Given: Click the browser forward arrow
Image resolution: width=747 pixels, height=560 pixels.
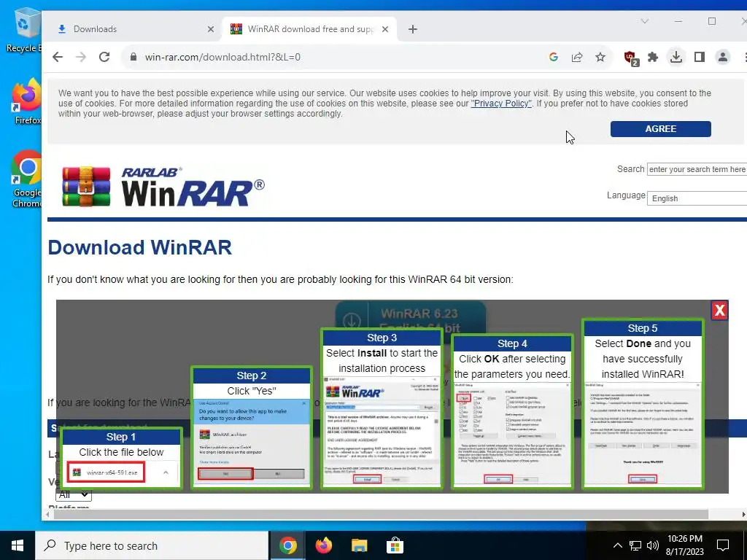Looking at the screenshot, I should click(x=81, y=57).
